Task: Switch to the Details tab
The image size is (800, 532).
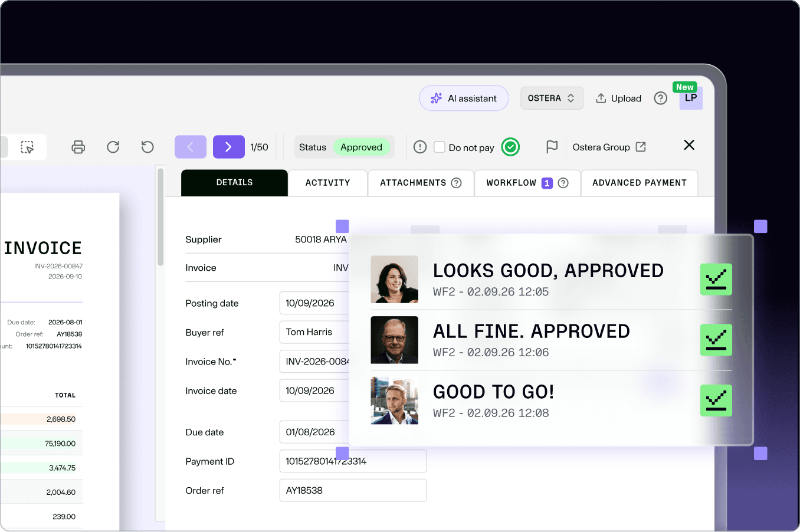Action: pos(234,183)
